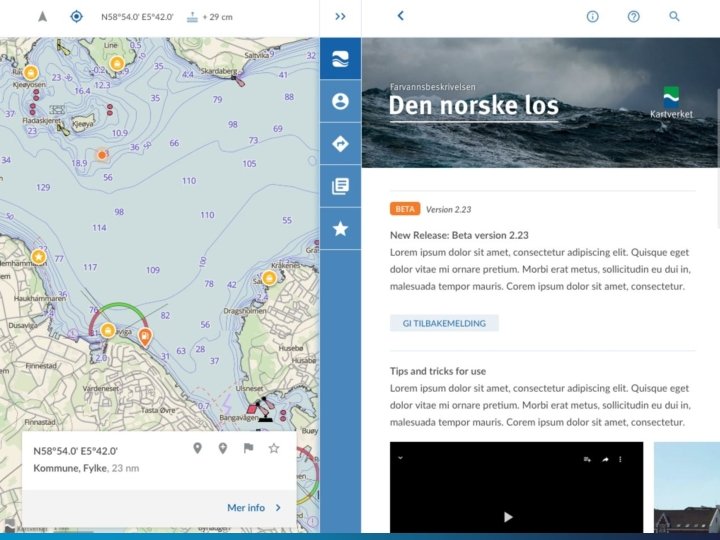The image size is (720, 540).
Task: Click 'Tips and tricks for use' heading
Action: click(438, 371)
